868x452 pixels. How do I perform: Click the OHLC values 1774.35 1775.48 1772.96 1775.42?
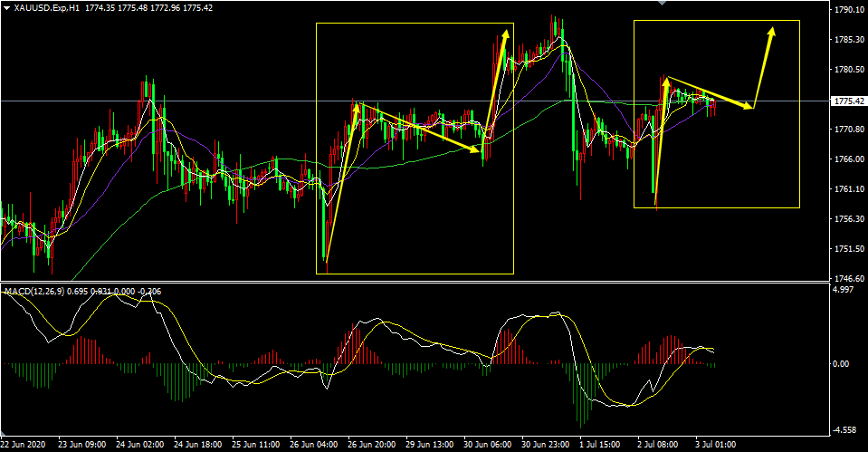tap(149, 8)
